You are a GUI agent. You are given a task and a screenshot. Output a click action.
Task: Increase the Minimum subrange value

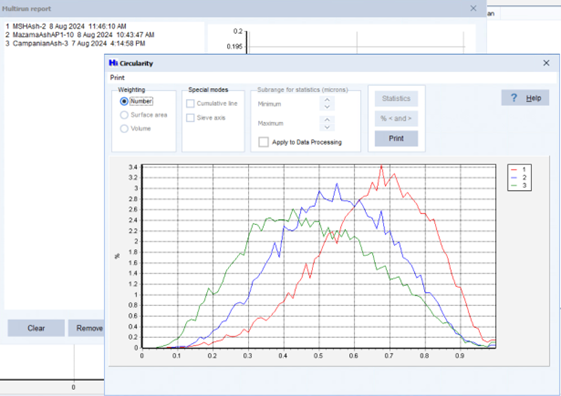click(x=327, y=100)
